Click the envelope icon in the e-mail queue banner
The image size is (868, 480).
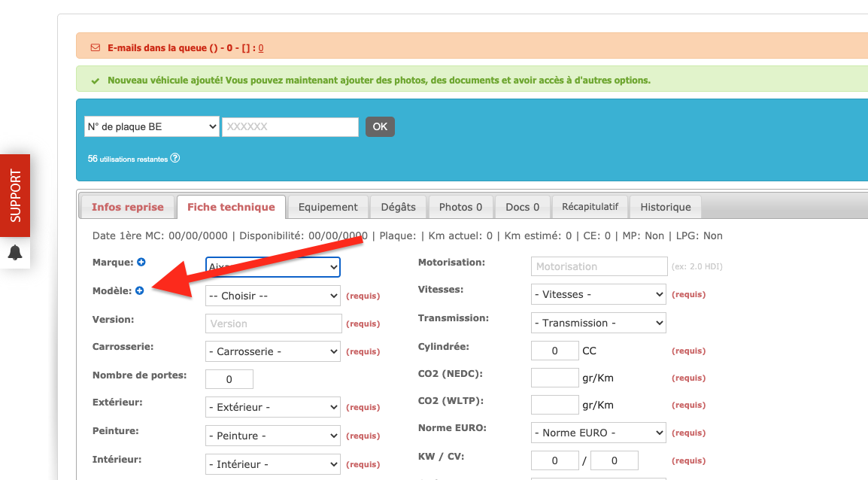(x=96, y=47)
